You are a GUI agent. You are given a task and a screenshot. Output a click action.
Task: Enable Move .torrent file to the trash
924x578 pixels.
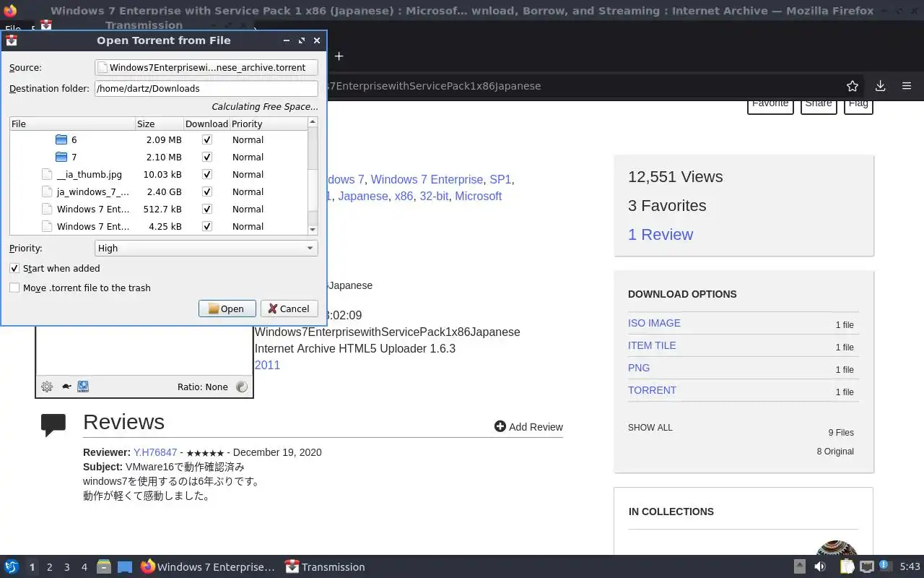pyautogui.click(x=14, y=288)
